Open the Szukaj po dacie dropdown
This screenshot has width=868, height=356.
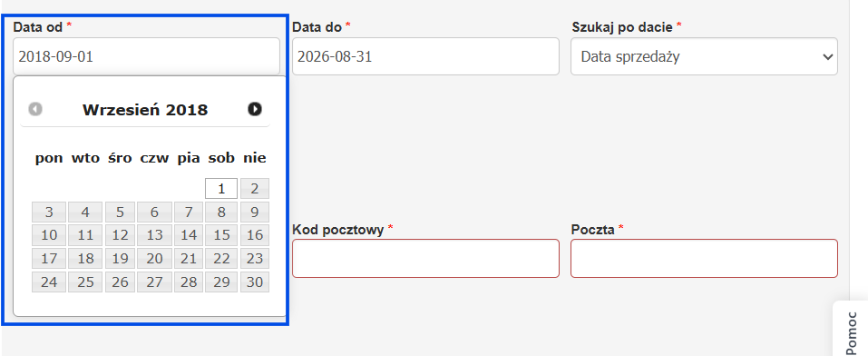click(x=704, y=56)
